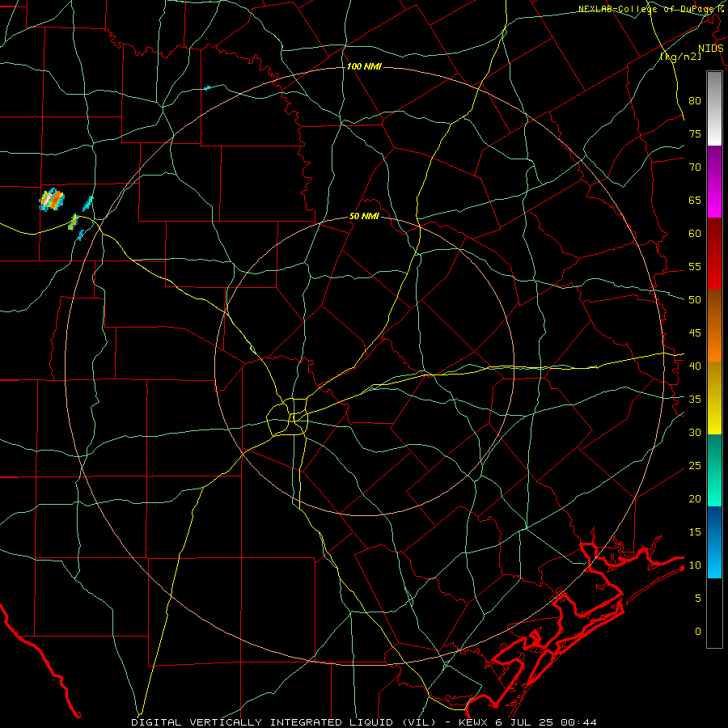Pick the dark red segment of the color bar
This screenshot has width=728, height=728.
[x=714, y=254]
